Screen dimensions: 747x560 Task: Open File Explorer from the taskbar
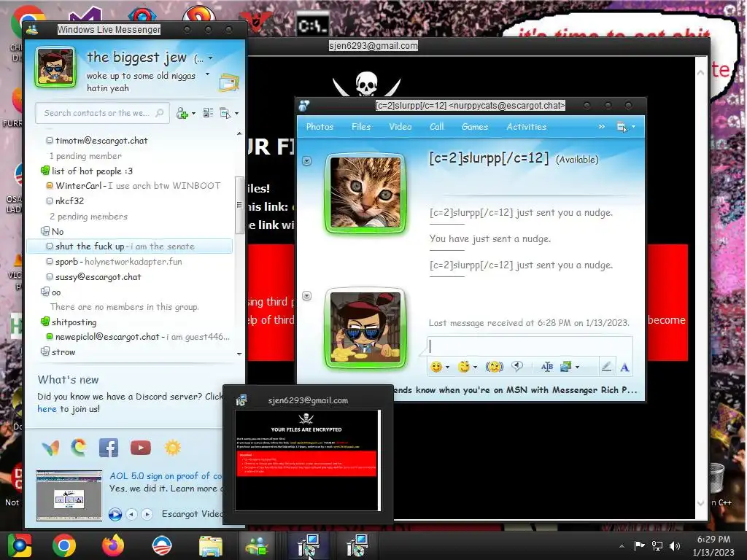click(x=210, y=546)
